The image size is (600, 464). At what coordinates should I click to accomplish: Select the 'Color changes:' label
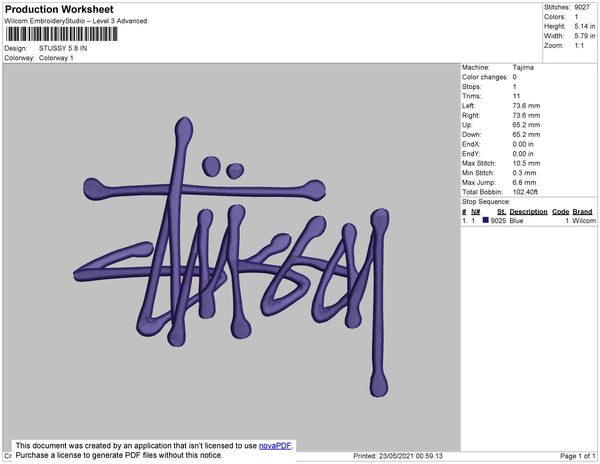(x=485, y=77)
